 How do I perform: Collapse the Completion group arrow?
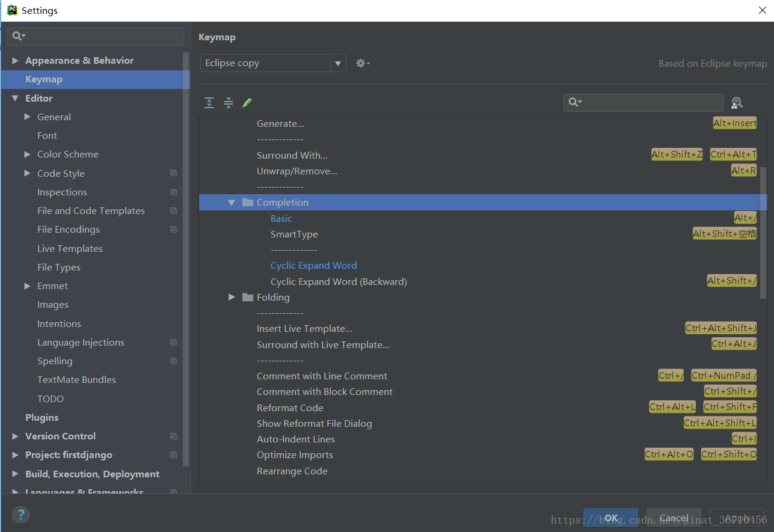[x=232, y=203]
